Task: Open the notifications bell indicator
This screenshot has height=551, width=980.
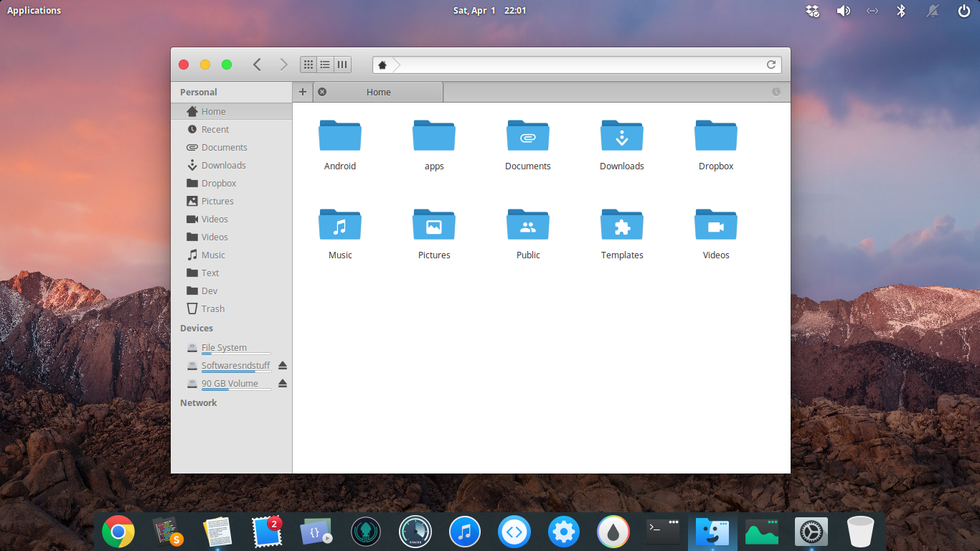Action: 933,11
